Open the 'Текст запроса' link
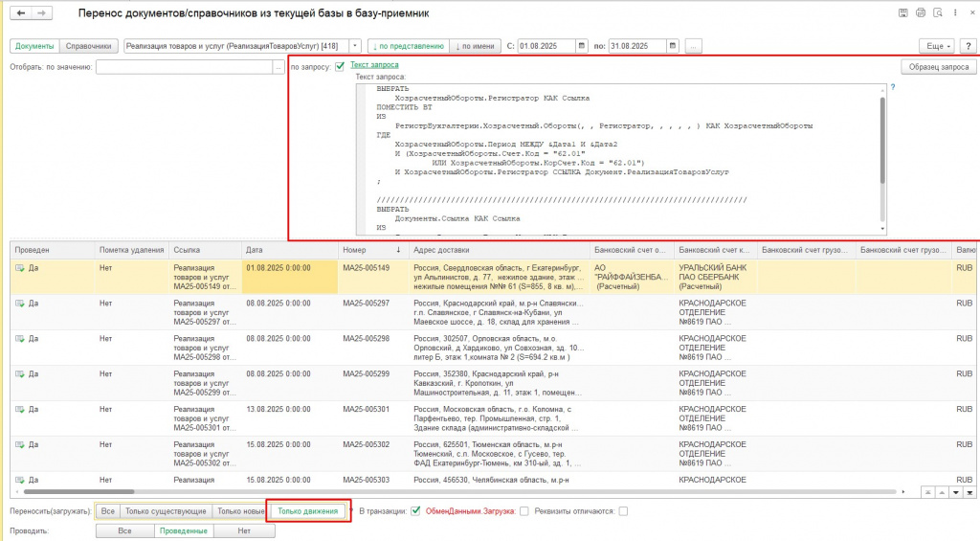 374,64
